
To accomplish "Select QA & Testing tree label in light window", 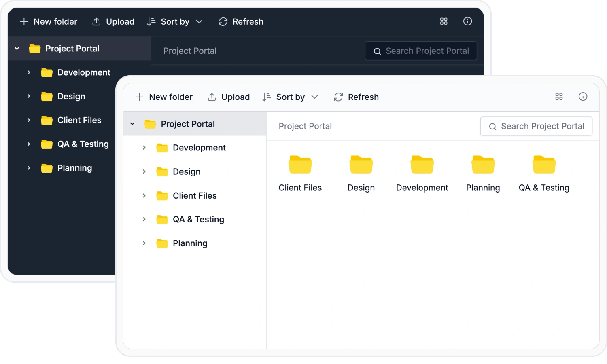I will pyautogui.click(x=198, y=219).
